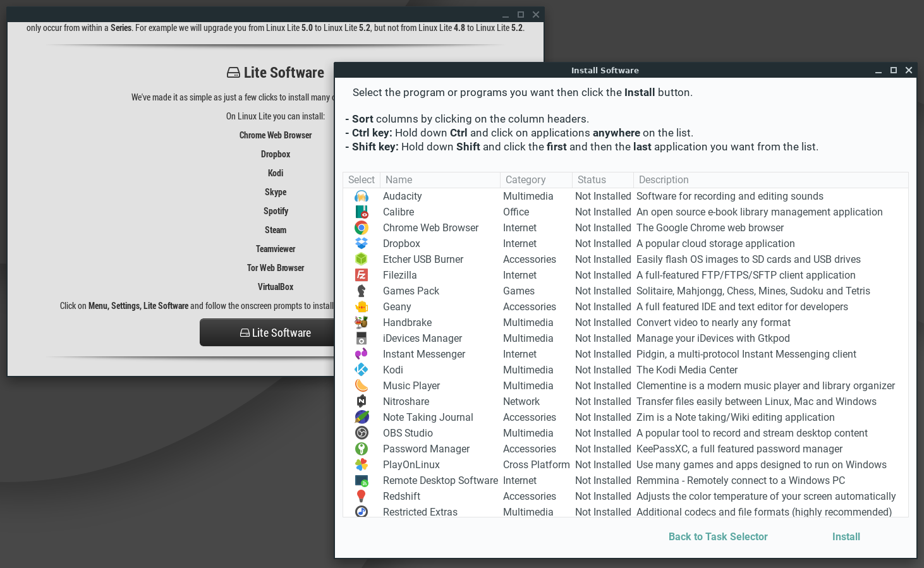Click the Note Taking Journal Zim icon

362,417
